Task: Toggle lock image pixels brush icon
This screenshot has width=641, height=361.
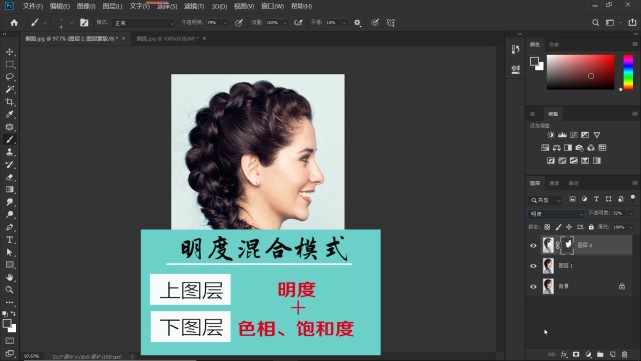Action: [558, 227]
